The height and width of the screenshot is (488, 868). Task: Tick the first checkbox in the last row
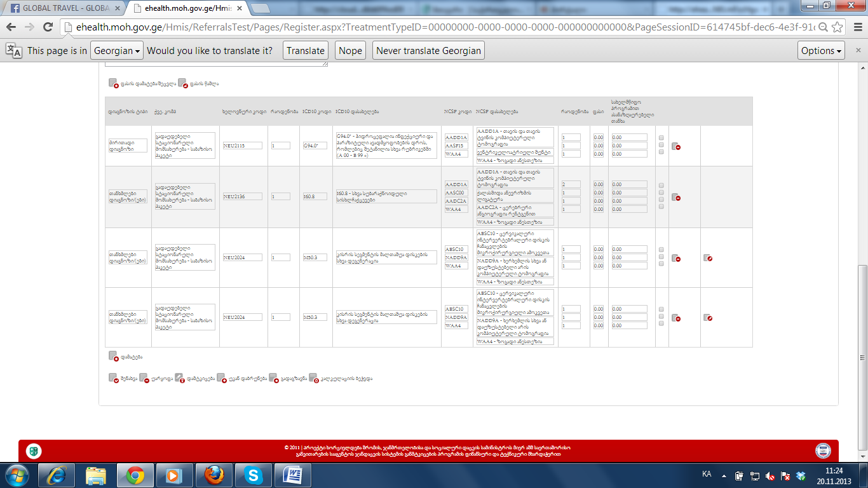pos(661,309)
